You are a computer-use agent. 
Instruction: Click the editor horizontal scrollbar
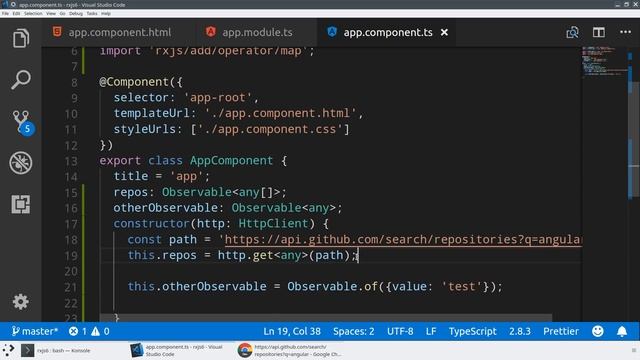point(326,318)
